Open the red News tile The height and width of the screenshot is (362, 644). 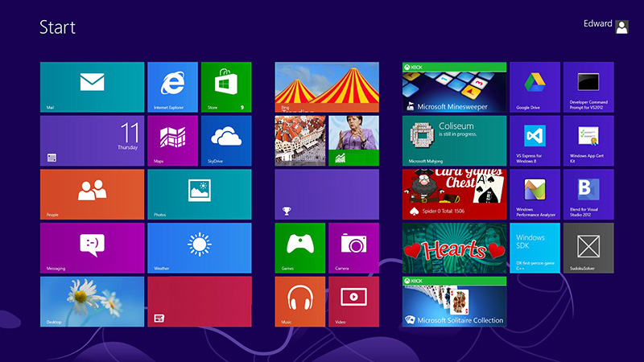click(x=199, y=302)
